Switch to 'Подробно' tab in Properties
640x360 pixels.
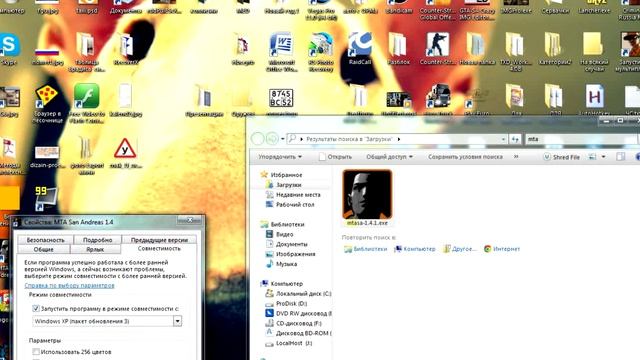[x=97, y=240]
